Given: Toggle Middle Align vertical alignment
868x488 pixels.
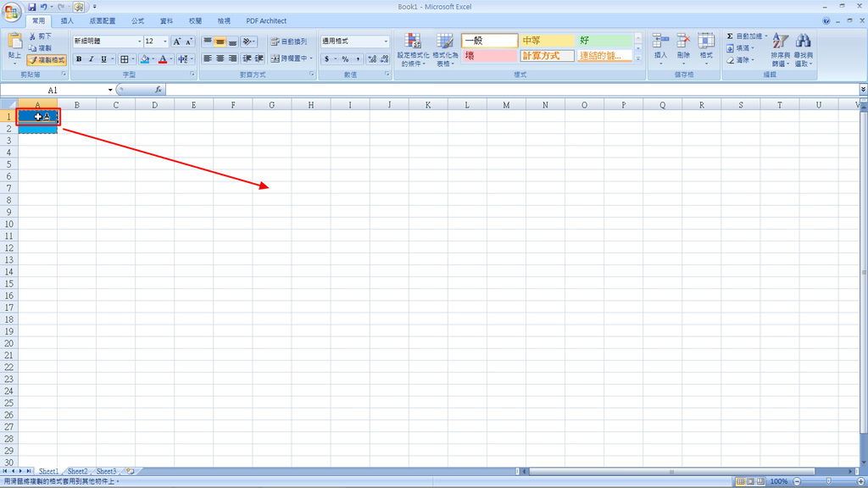Looking at the screenshot, I should (x=220, y=42).
